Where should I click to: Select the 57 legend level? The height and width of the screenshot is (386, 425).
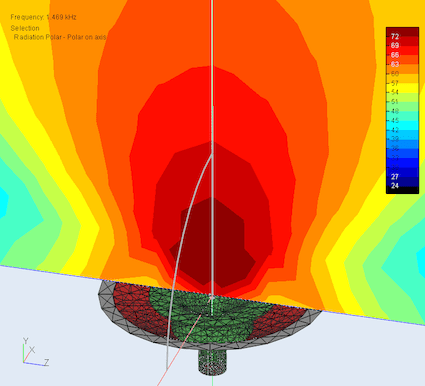tap(395, 83)
